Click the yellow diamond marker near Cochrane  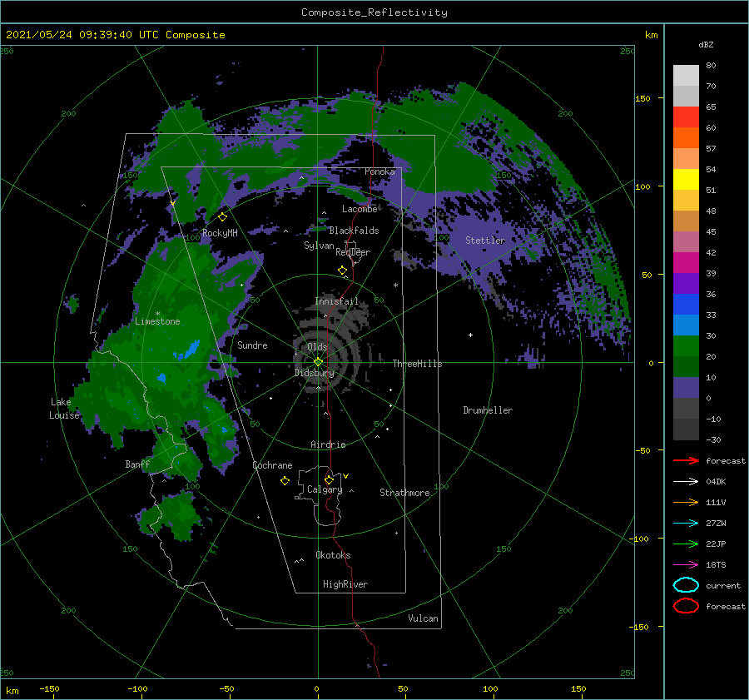point(285,481)
